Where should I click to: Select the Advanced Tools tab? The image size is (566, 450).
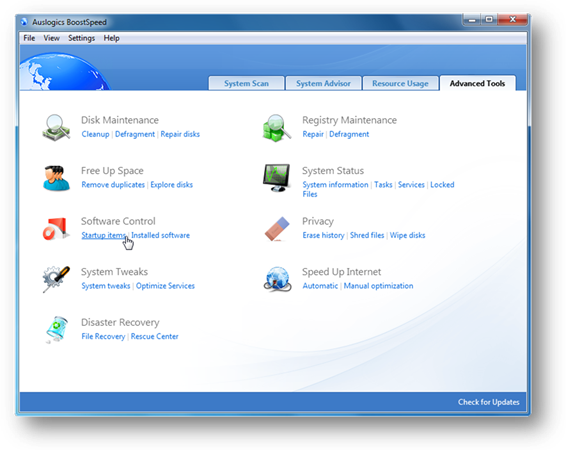click(477, 83)
